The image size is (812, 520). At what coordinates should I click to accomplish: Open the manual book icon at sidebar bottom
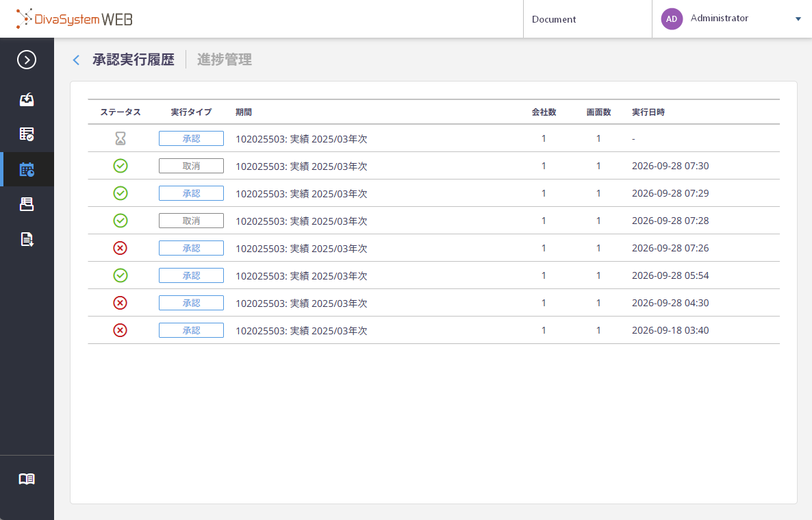[27, 478]
